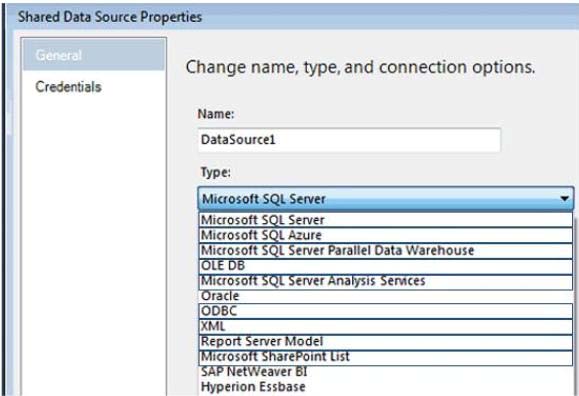Choose Microsoft SQL Azure option
This screenshot has height=396, width=579.
tap(386, 235)
